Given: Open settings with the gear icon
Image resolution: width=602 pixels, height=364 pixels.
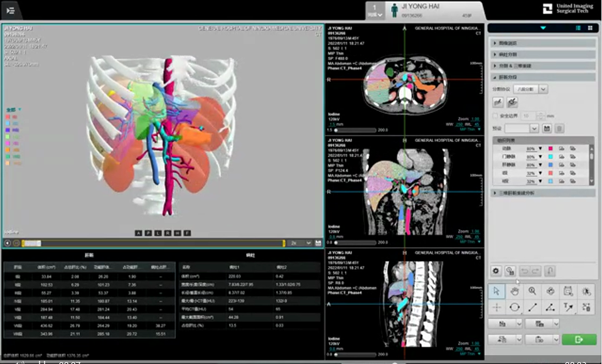Looking at the screenshot, I should click(496, 271).
